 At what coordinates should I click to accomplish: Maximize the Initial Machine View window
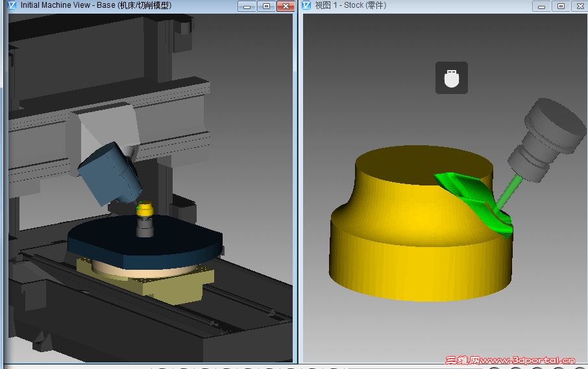(x=266, y=6)
